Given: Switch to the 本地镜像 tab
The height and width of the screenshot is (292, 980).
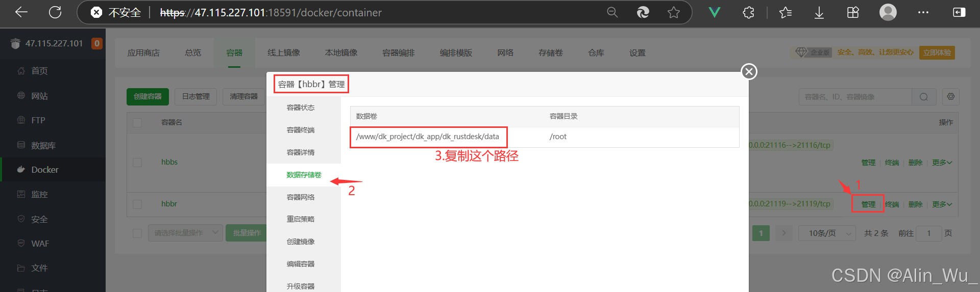Looking at the screenshot, I should coord(341,53).
